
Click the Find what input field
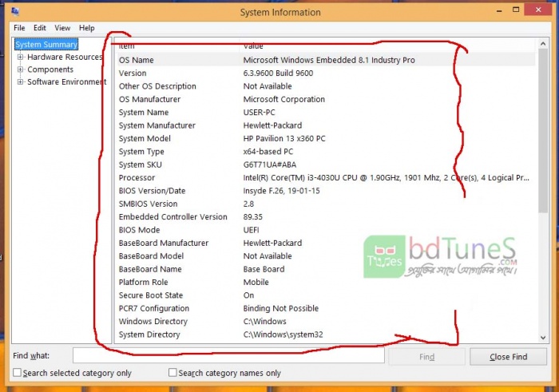pyautogui.click(x=228, y=355)
